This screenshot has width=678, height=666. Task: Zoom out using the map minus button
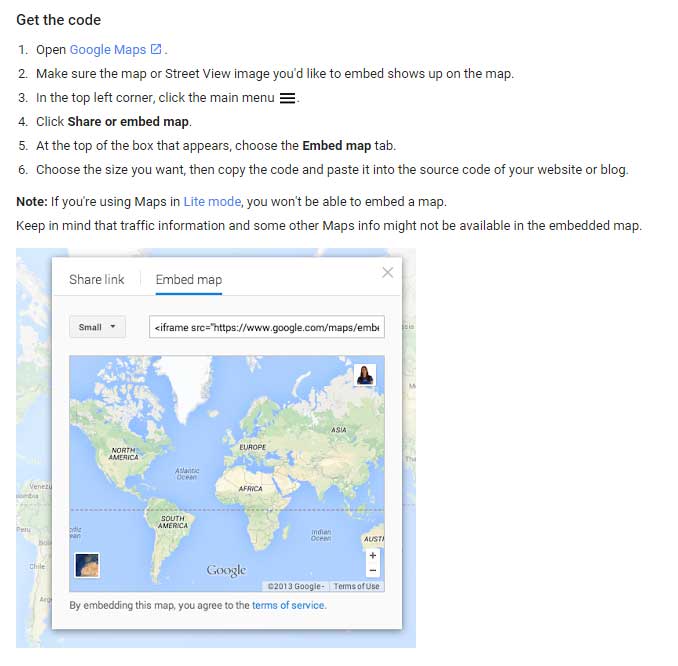click(x=373, y=570)
